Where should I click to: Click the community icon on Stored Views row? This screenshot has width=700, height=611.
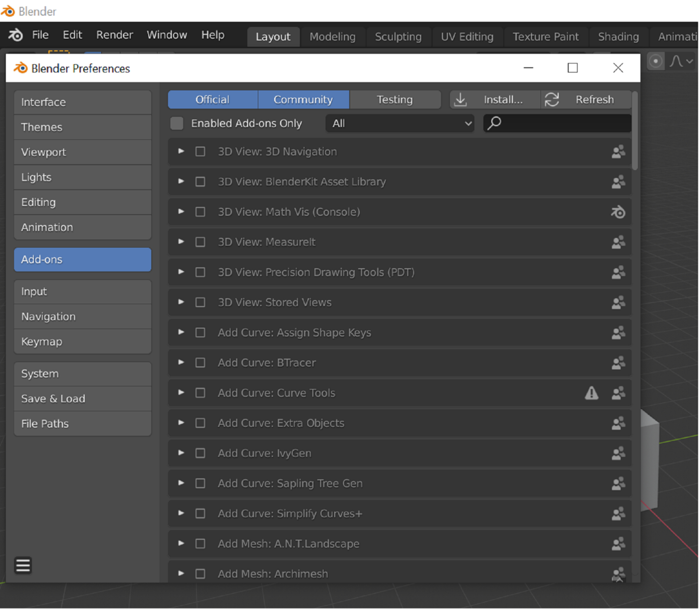coord(618,303)
